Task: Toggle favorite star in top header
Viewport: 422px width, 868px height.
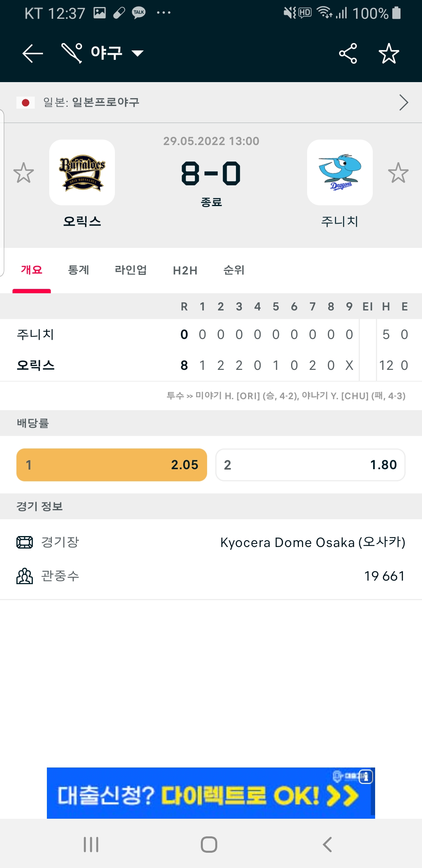Action: (x=389, y=53)
